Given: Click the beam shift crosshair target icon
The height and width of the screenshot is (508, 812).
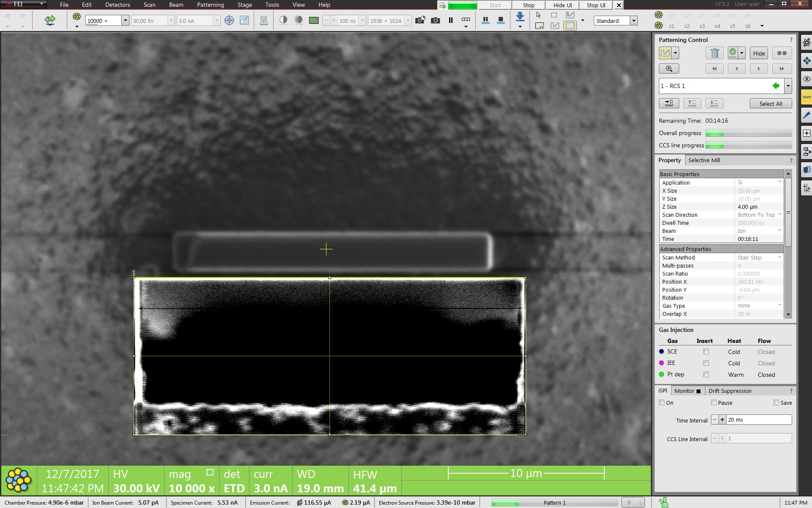Looking at the screenshot, I should 229,20.
